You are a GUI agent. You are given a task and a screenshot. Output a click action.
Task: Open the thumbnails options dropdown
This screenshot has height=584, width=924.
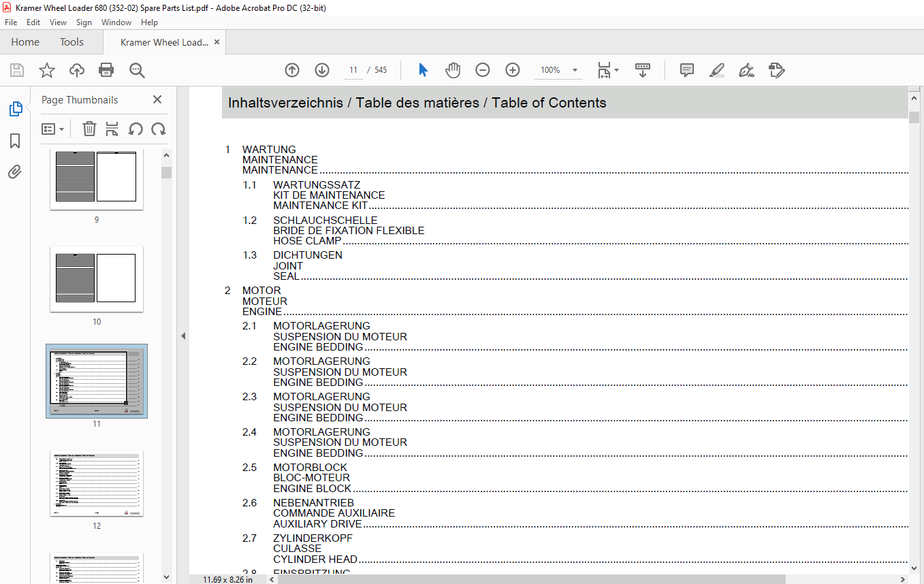click(53, 129)
